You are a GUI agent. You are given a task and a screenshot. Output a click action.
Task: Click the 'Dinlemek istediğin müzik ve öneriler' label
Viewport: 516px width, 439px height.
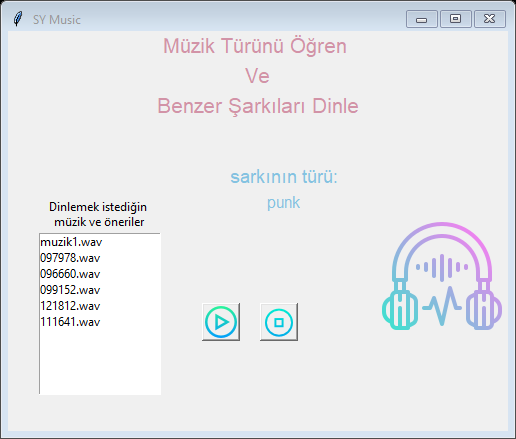point(99,214)
